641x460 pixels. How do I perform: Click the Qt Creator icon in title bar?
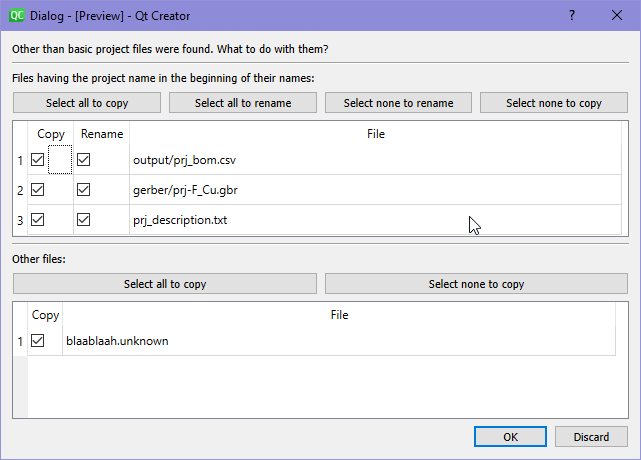click(17, 16)
